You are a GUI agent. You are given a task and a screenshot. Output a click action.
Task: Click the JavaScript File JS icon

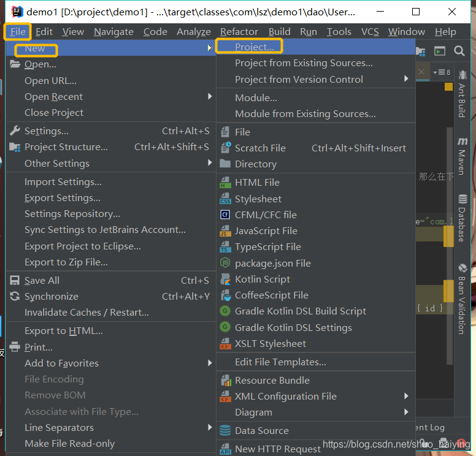(225, 231)
